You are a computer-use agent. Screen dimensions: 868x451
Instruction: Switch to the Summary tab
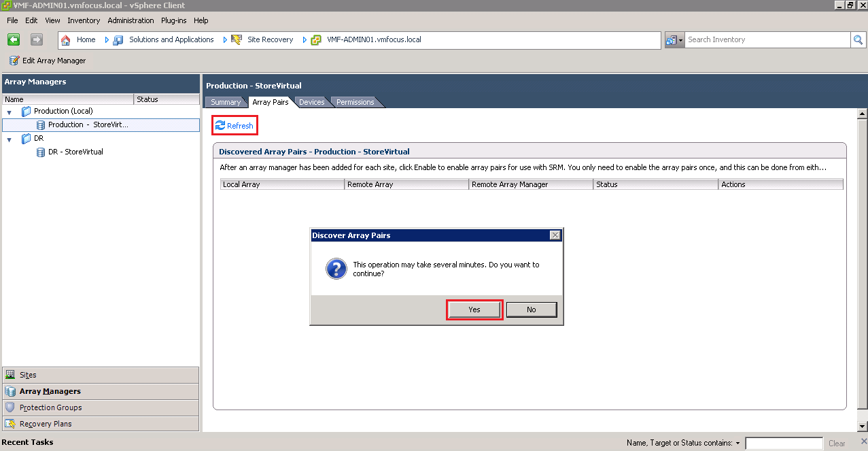point(225,102)
